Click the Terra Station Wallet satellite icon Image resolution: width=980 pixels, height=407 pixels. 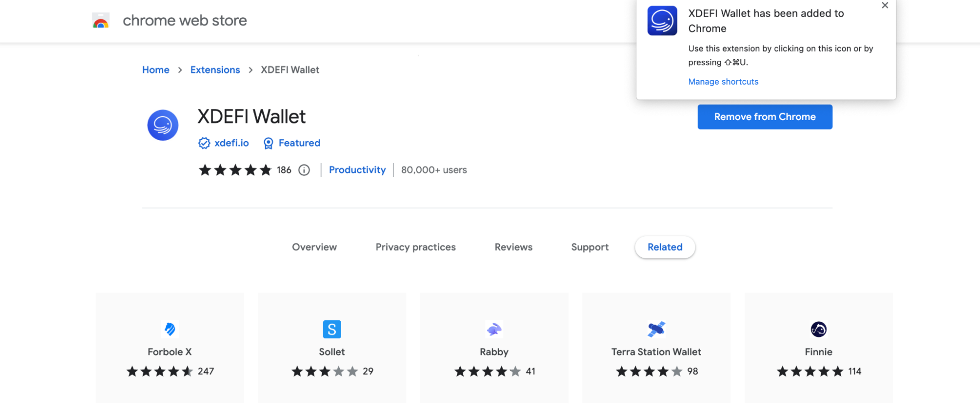656,329
